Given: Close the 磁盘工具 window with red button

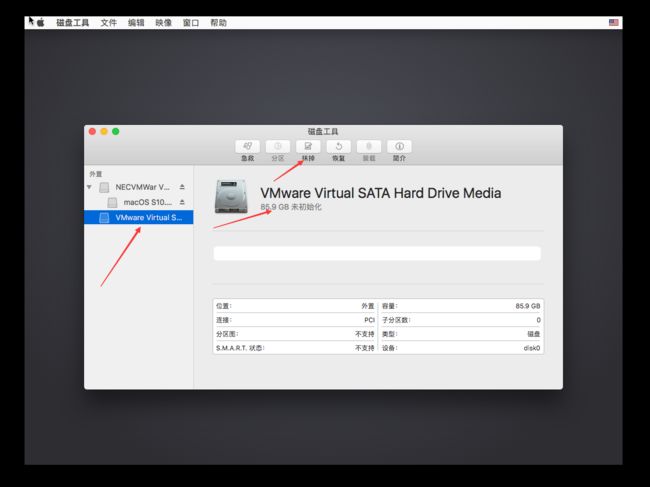Looking at the screenshot, I should 92,131.
